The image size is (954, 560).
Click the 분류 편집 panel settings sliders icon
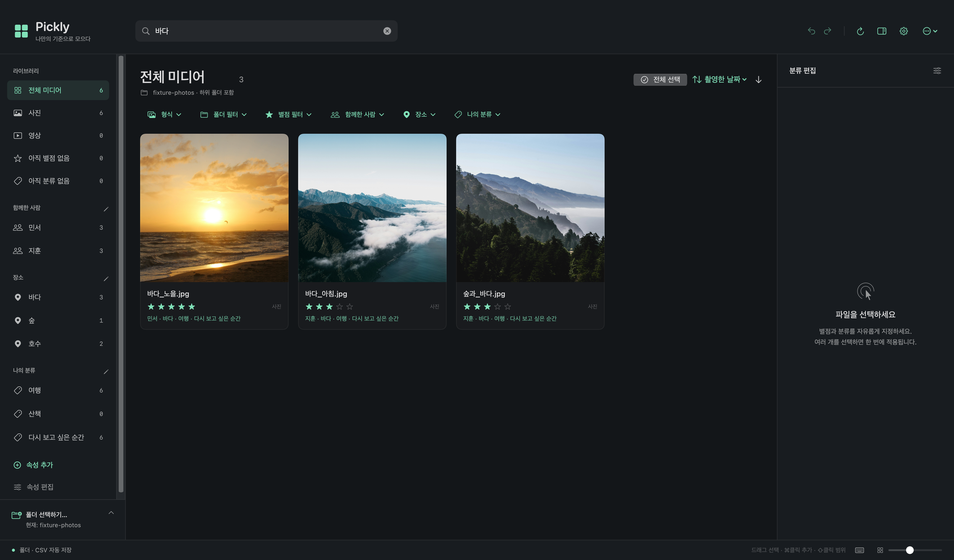pyautogui.click(x=937, y=71)
